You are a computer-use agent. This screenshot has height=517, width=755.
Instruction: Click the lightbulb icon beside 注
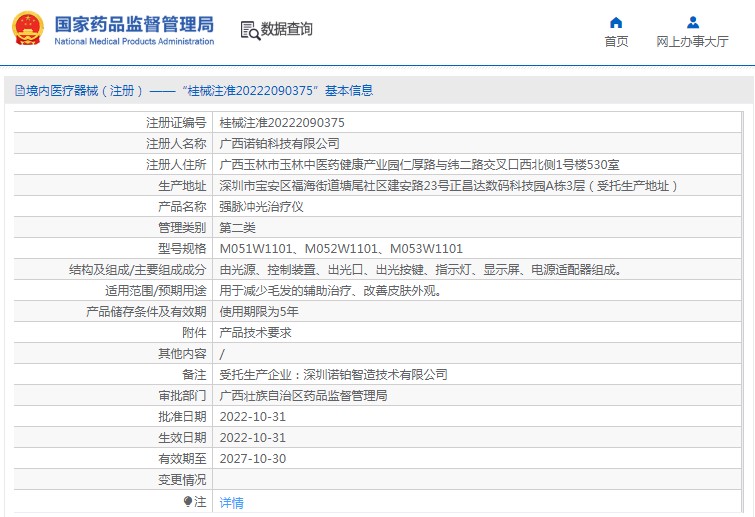click(188, 502)
